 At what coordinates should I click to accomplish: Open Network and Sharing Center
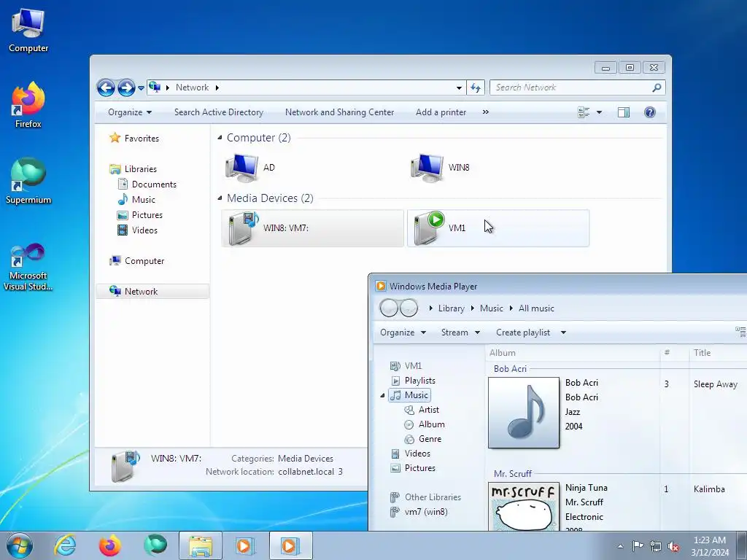point(339,112)
